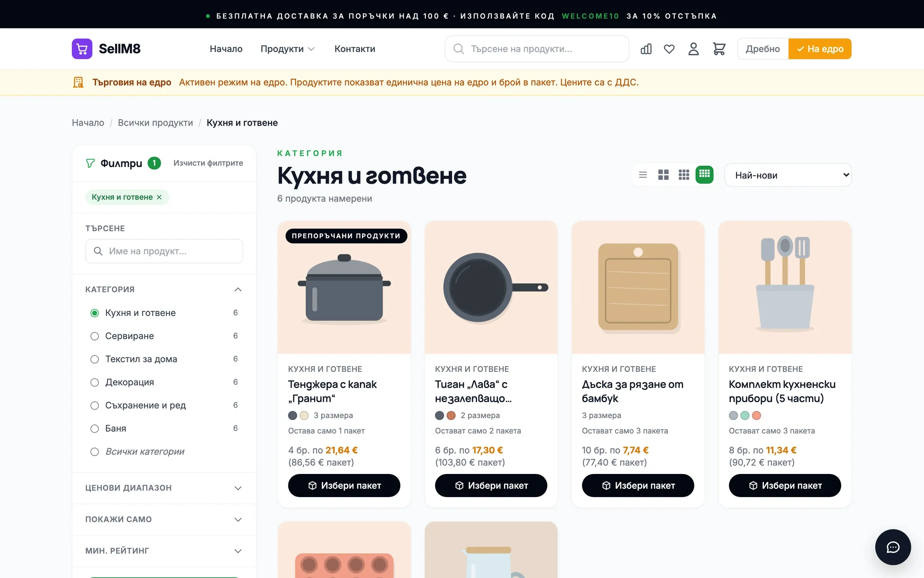Open the Тиган Лава product image
Viewport: 924px width, 578px height.
[491, 287]
